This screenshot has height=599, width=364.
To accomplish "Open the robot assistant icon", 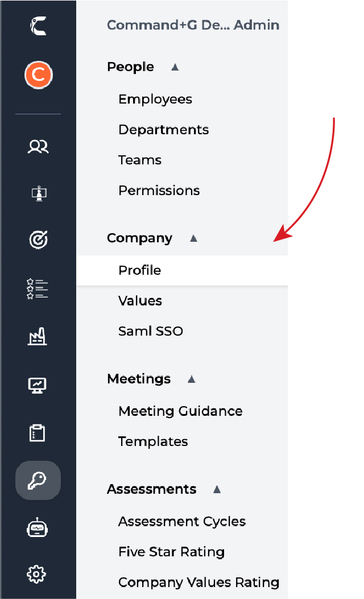I will [x=38, y=528].
